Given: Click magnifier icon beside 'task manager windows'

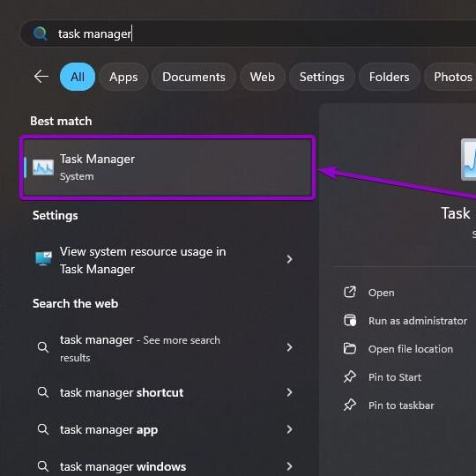Looking at the screenshot, I should click(43, 466).
